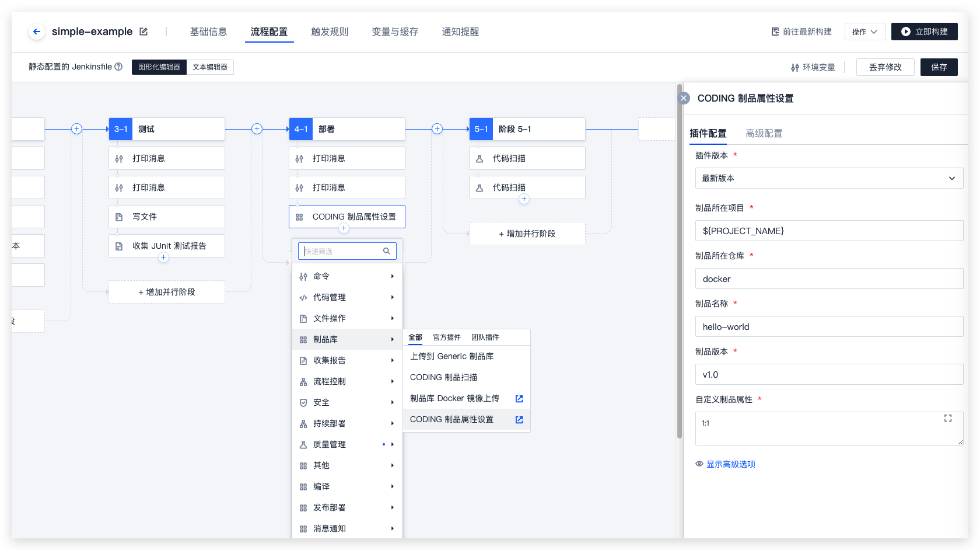Open external link for 制品库 Docker 镜像上传
980x550 pixels.
[519, 399]
